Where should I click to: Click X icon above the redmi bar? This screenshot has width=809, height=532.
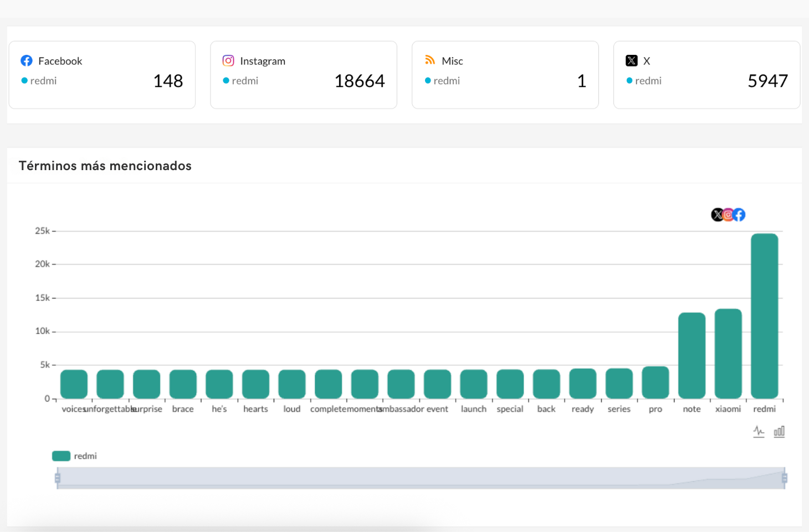pyautogui.click(x=718, y=214)
